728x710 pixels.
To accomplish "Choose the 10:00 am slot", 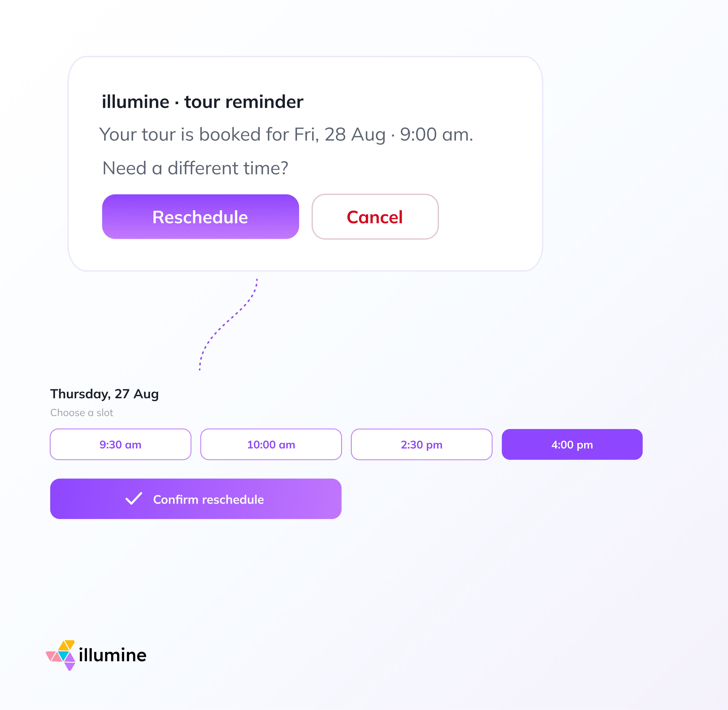I will coord(271,445).
